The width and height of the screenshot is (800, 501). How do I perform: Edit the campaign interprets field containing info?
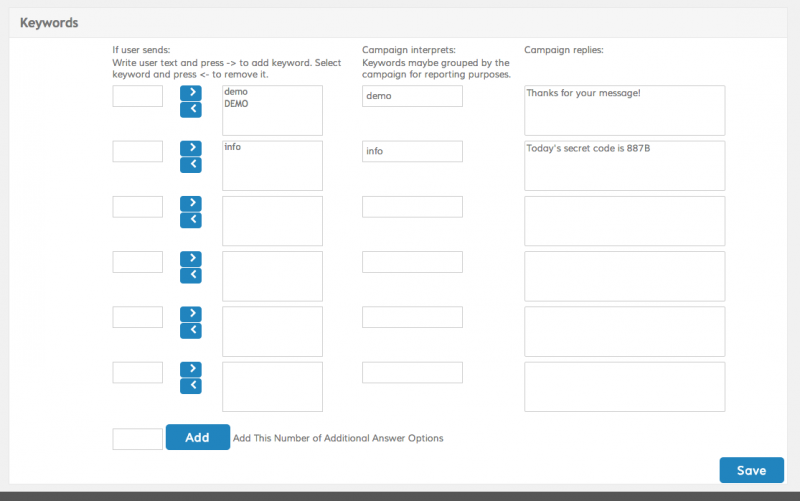(412, 151)
